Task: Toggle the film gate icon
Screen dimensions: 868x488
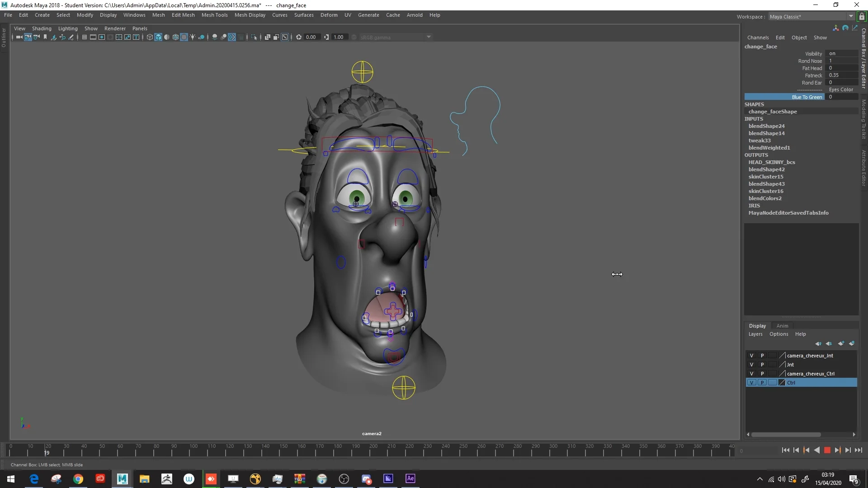Action: point(93,37)
